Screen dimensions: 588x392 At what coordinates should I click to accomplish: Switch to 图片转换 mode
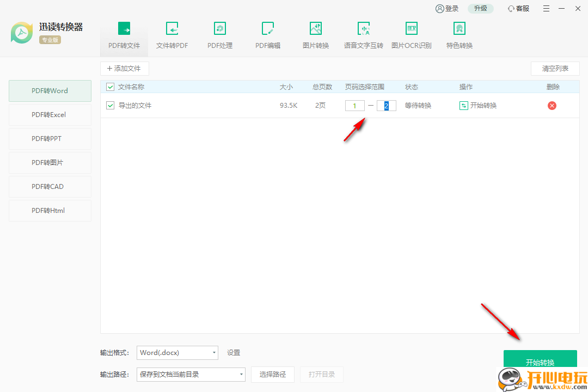315,35
